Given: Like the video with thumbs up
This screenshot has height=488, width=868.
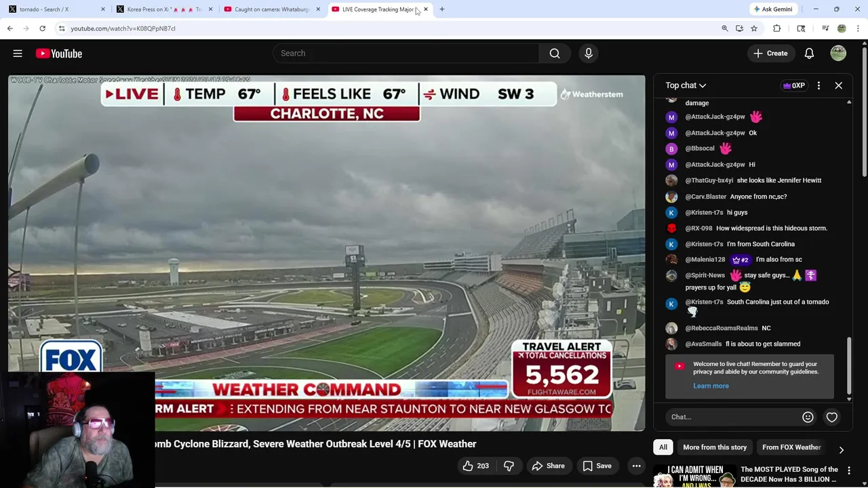Looking at the screenshot, I should pos(475,466).
